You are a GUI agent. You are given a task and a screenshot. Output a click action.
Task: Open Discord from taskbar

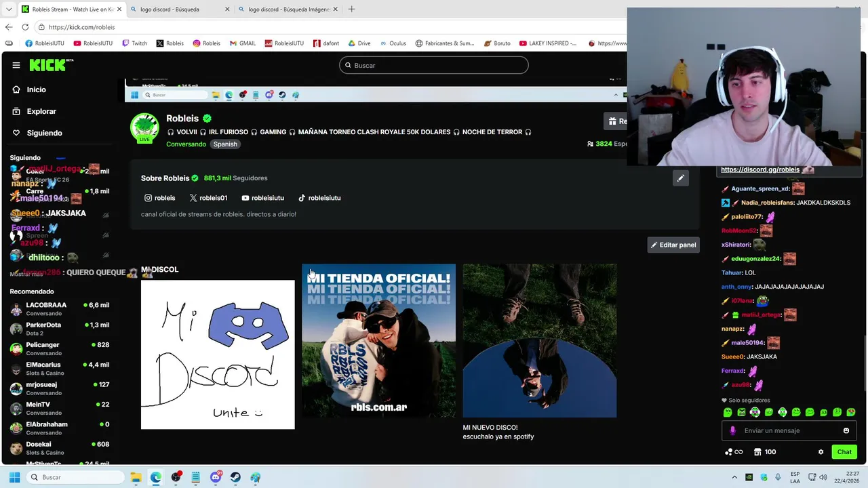coord(216,477)
